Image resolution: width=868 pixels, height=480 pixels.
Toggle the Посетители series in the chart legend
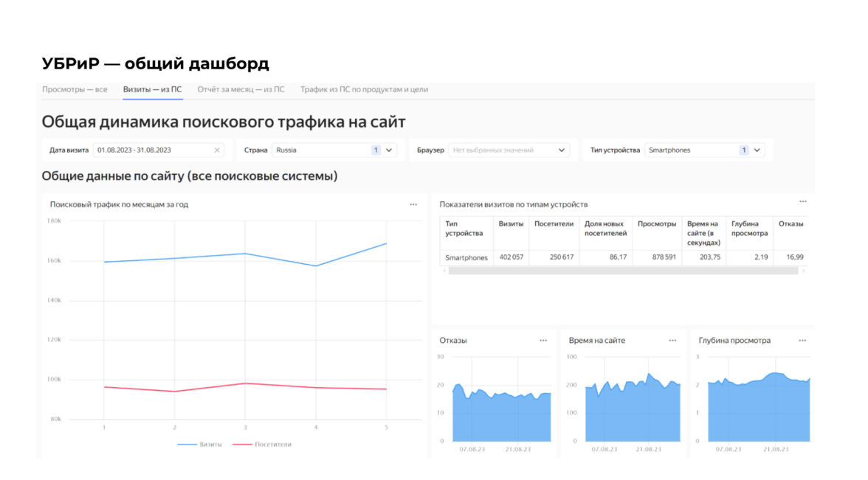(263, 445)
